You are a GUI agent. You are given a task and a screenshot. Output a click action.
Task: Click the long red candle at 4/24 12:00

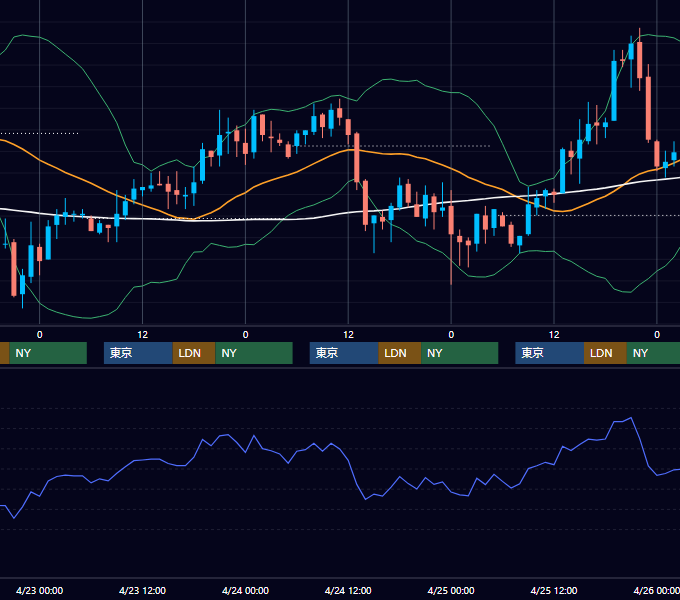coord(357,158)
